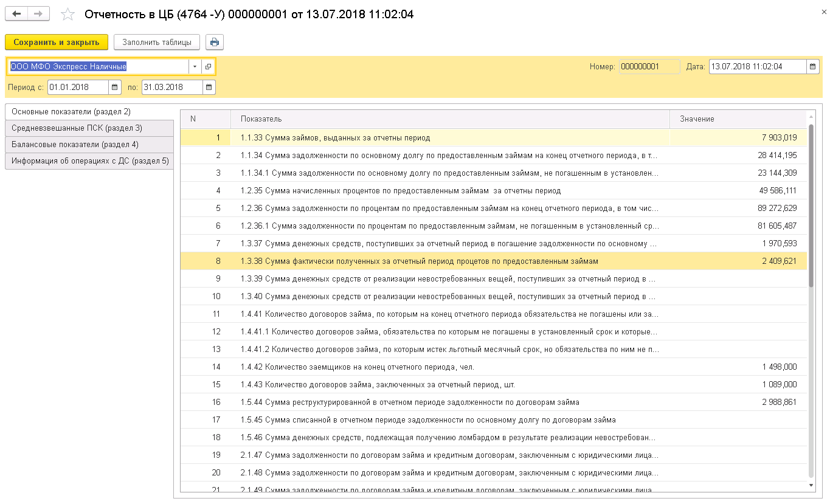Expand the organization dropdown list

point(195,67)
